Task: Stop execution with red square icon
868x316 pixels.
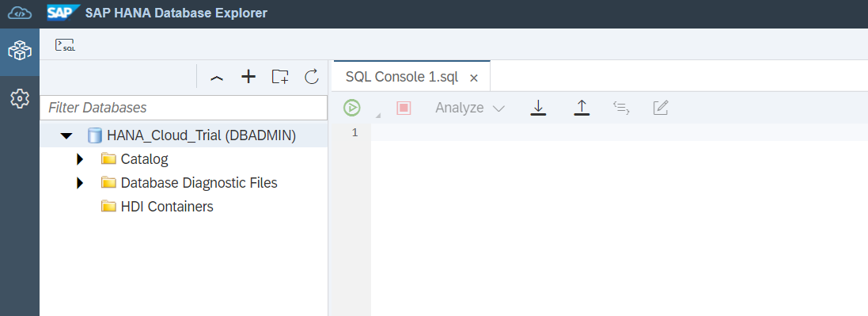Action: tap(404, 108)
